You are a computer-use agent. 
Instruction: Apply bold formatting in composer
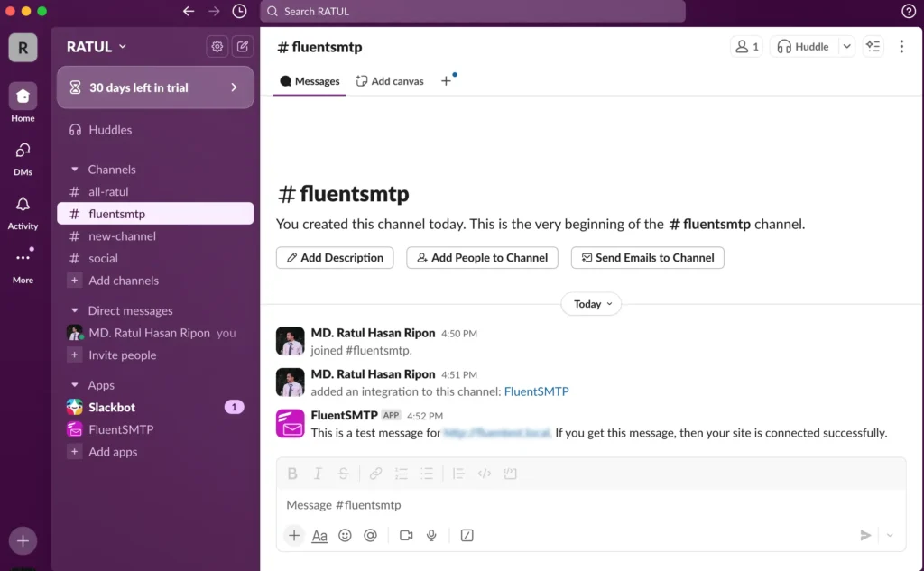[x=292, y=474]
